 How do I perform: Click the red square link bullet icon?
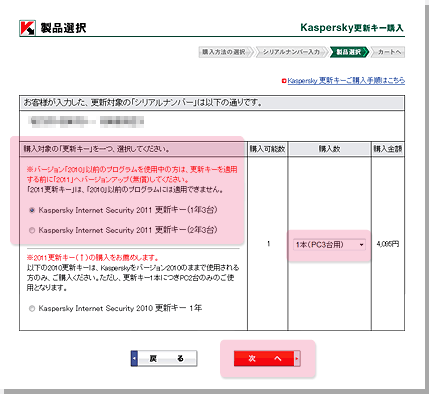[284, 81]
